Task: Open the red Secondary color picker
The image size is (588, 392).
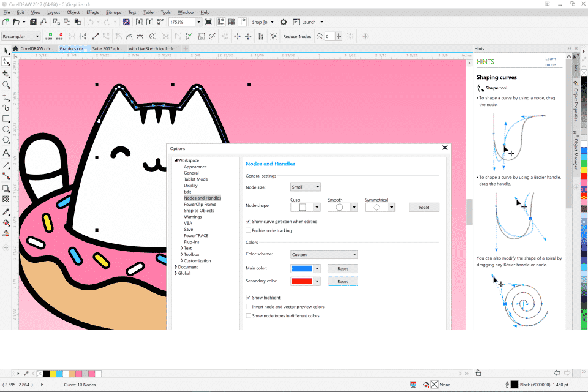Action: pos(305,281)
